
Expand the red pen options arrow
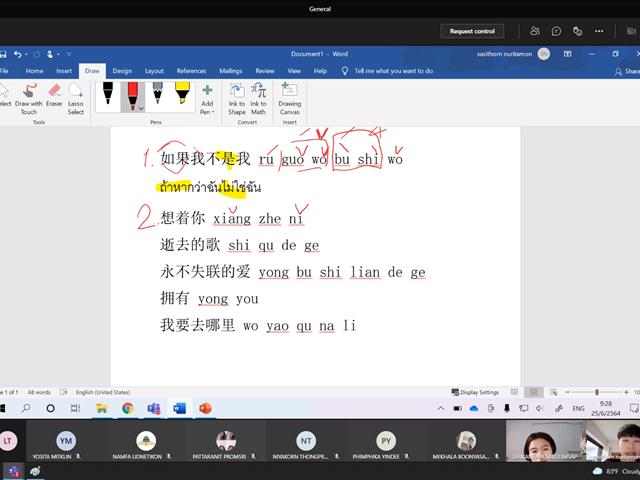tap(141, 109)
